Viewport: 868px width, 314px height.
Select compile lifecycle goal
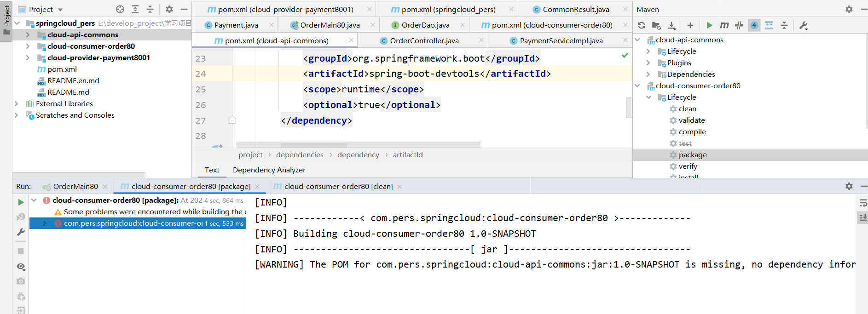point(692,131)
